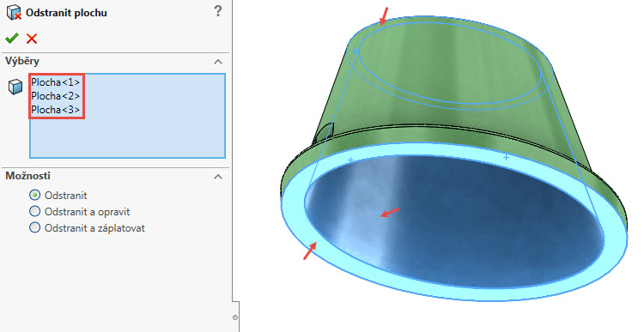Click the Odstranit plochu feature icon
The height and width of the screenshot is (332, 644).
click(x=14, y=13)
